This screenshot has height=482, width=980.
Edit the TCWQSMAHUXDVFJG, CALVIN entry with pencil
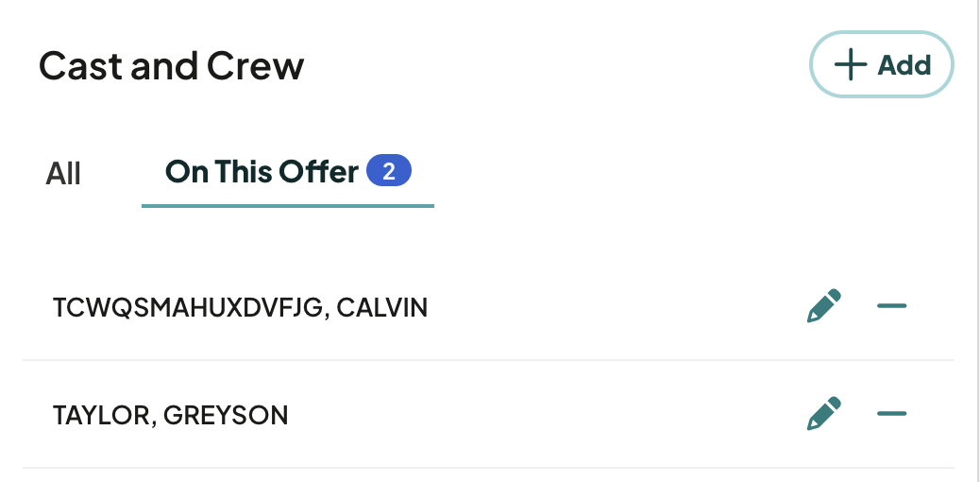coord(824,305)
